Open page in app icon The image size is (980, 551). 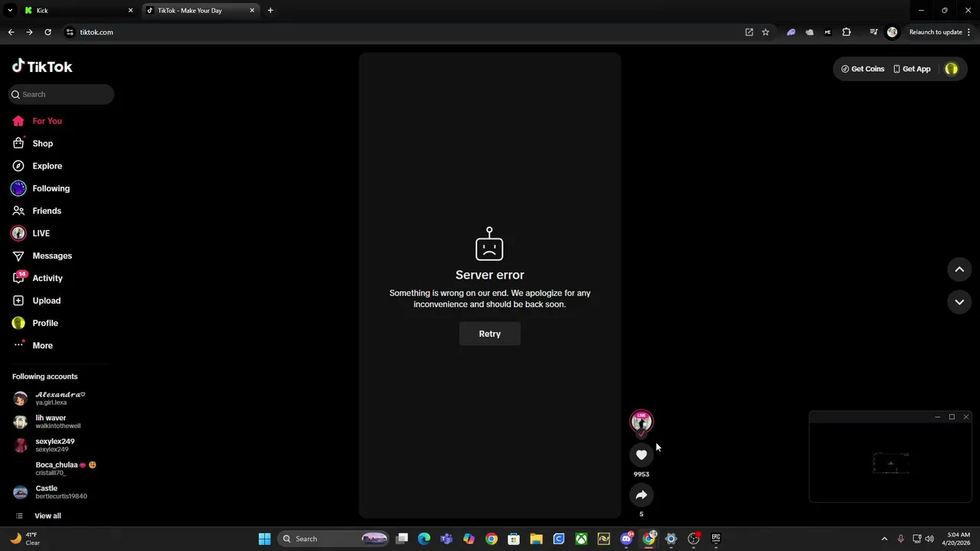[x=749, y=32]
